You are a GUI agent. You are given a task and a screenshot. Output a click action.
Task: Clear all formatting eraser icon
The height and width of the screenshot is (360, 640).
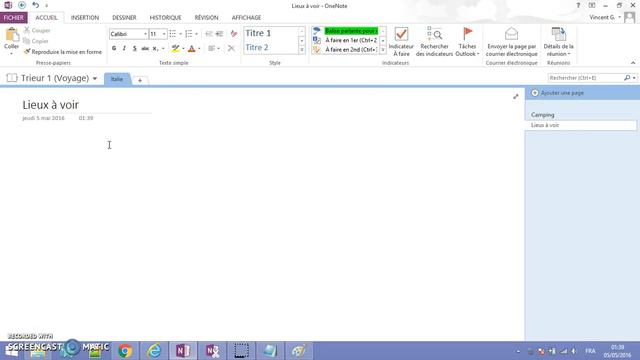234,34
